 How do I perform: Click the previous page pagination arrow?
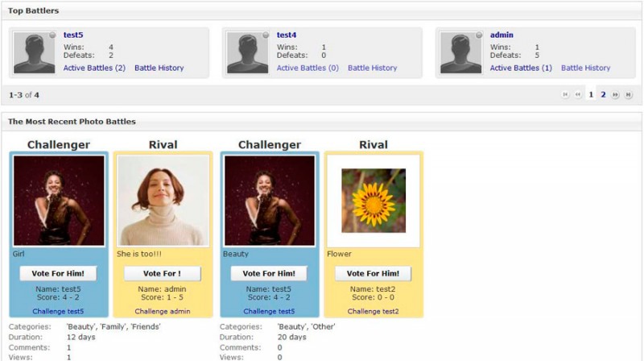click(578, 94)
